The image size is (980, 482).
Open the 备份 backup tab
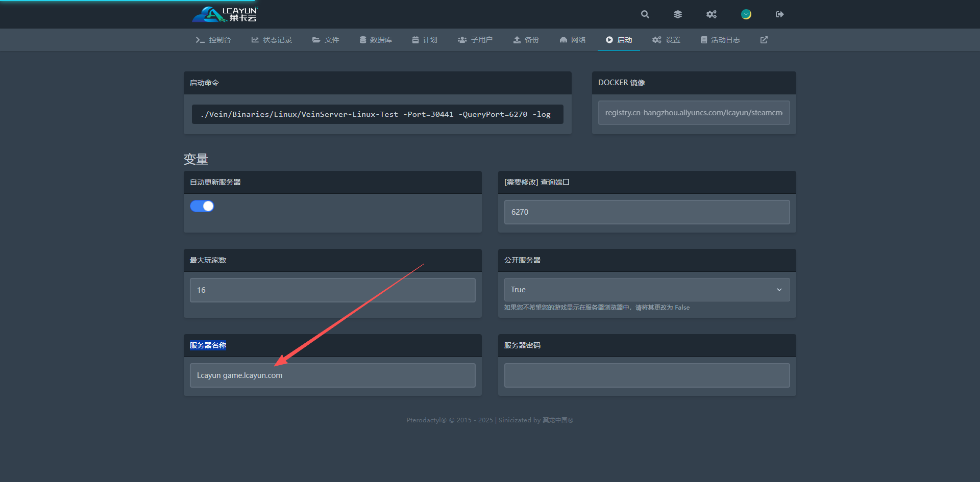tap(526, 40)
